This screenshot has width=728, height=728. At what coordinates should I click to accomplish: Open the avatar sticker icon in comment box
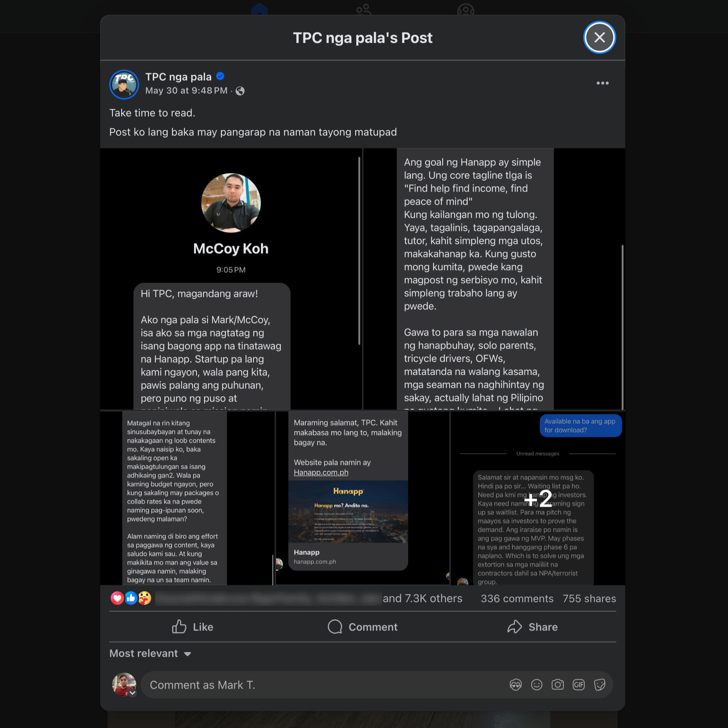[x=515, y=685]
